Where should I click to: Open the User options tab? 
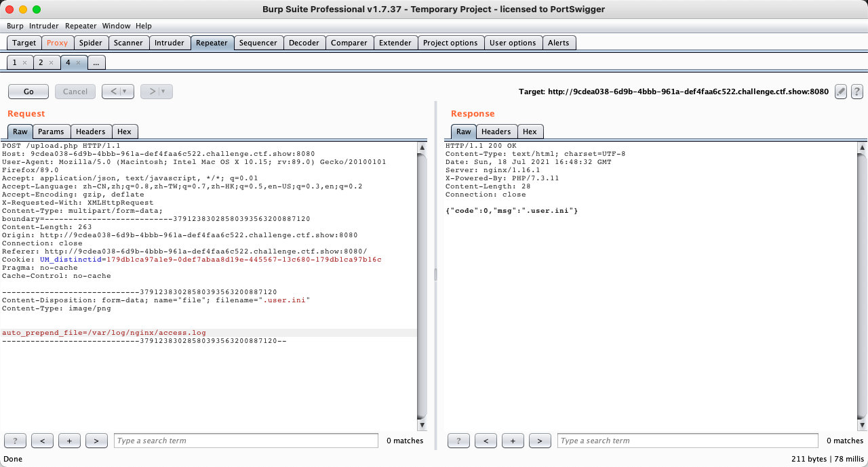(513, 43)
